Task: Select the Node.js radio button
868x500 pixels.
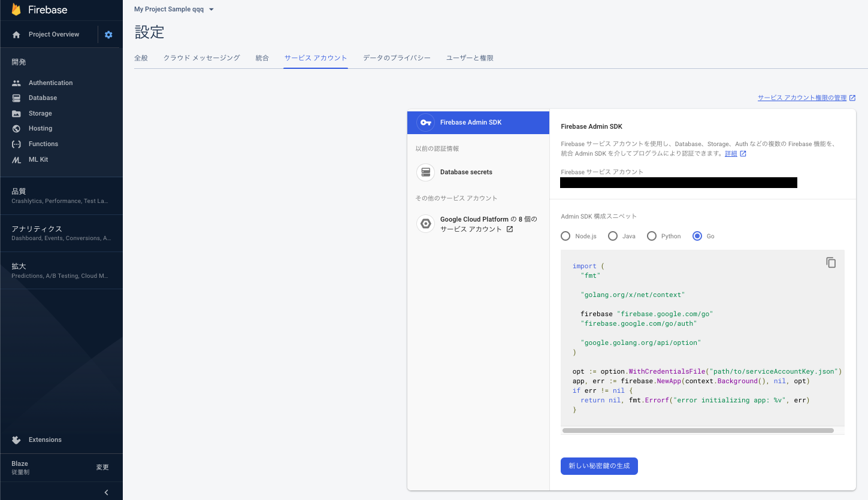Action: tap(565, 236)
